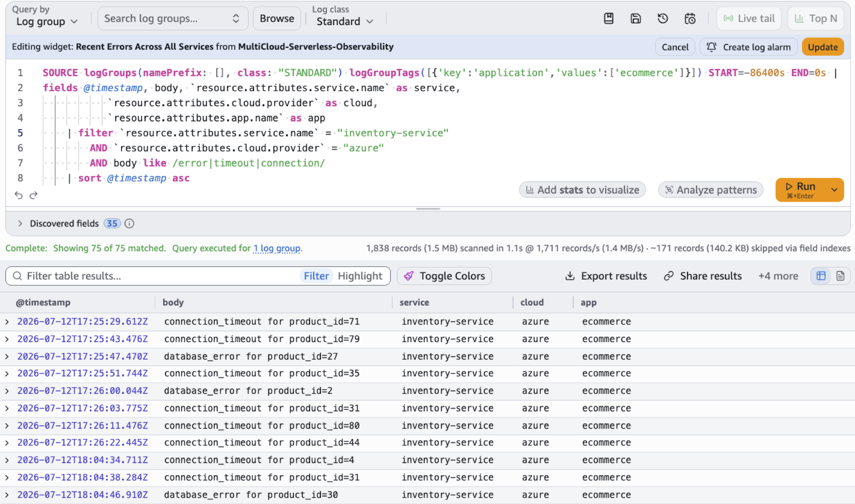Run the query
Image resolution: width=855 pixels, height=504 pixels.
(x=800, y=189)
